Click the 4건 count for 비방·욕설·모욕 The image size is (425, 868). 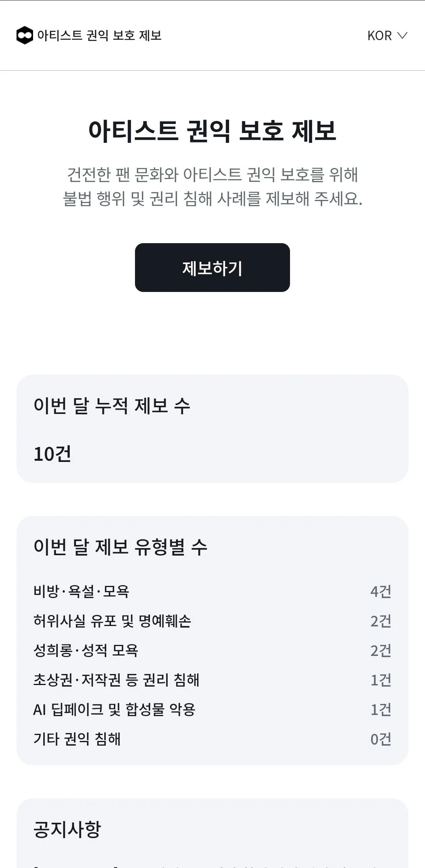(x=381, y=591)
